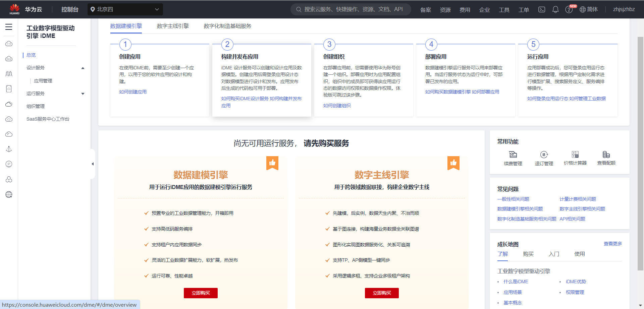Click the help question mark icon
644x309 pixels.
(569, 10)
